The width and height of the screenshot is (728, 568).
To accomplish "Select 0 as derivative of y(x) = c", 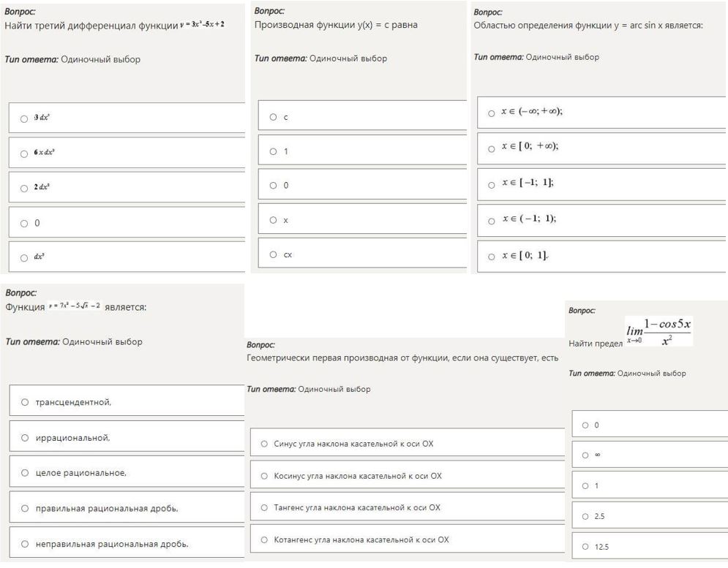I will tap(273, 186).
